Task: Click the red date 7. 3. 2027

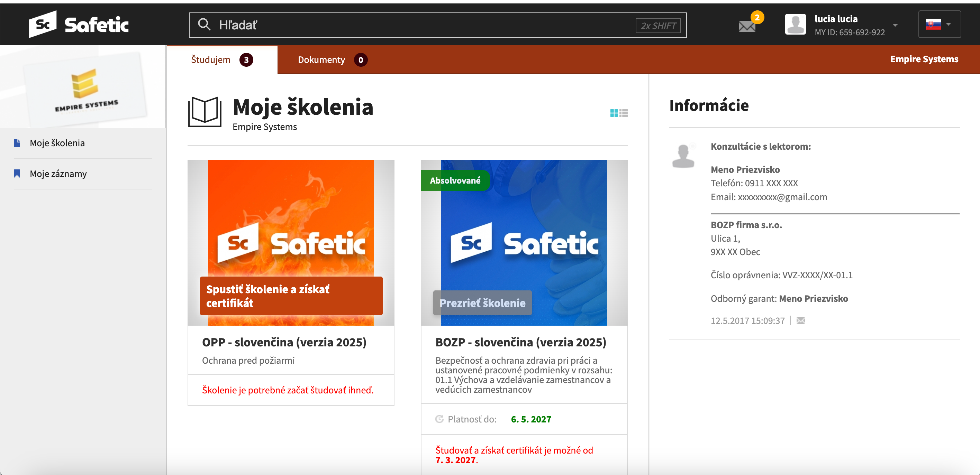Action: [x=455, y=460]
